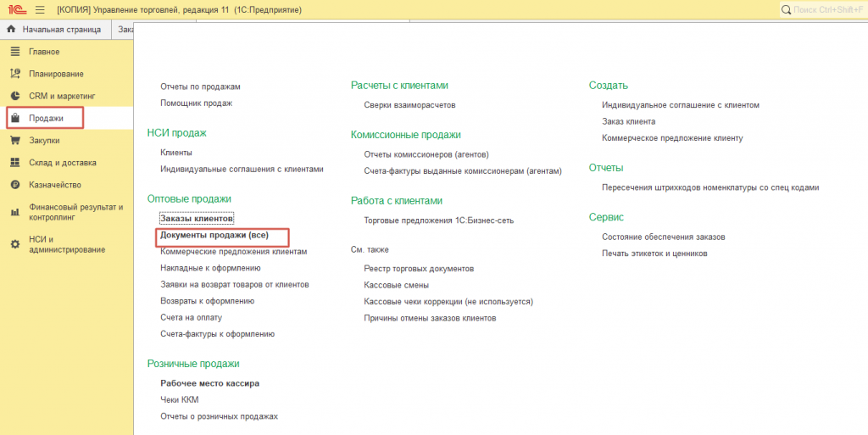Viewport: 868px width, 435px height.
Task: Click the Работа с клиентами heading
Action: pos(397,200)
